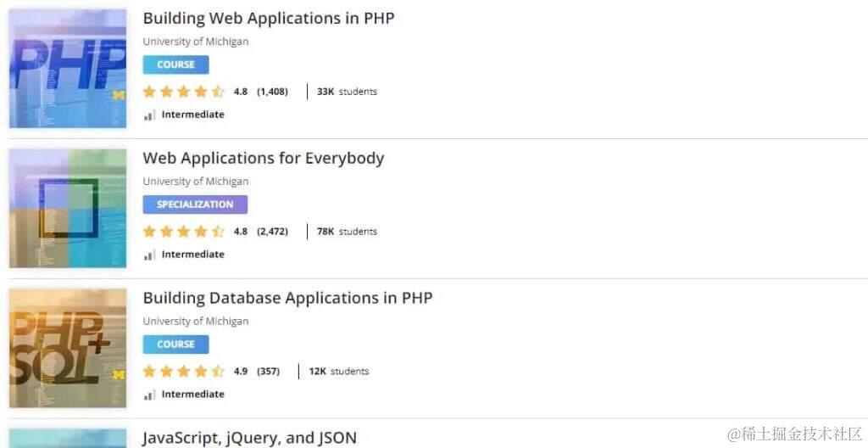Click level bars icon for Building Database Applications
Viewport: 868px width, 448px height.
pos(149,395)
